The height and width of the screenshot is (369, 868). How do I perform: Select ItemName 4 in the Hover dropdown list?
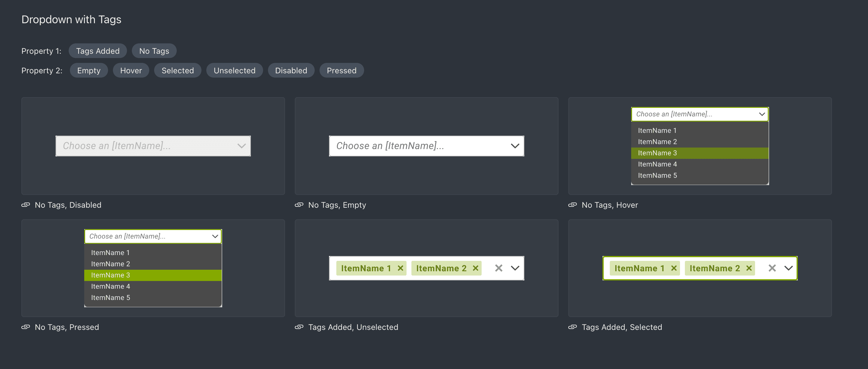700,165
